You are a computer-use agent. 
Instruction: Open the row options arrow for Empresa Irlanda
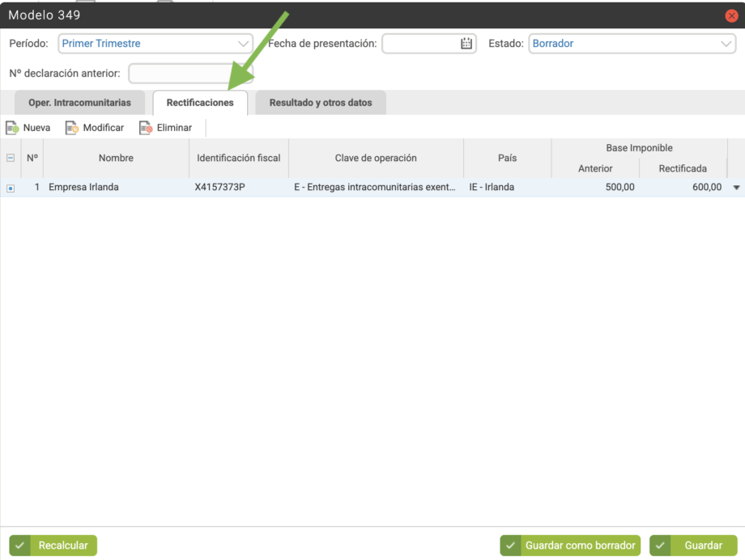pyautogui.click(x=736, y=188)
